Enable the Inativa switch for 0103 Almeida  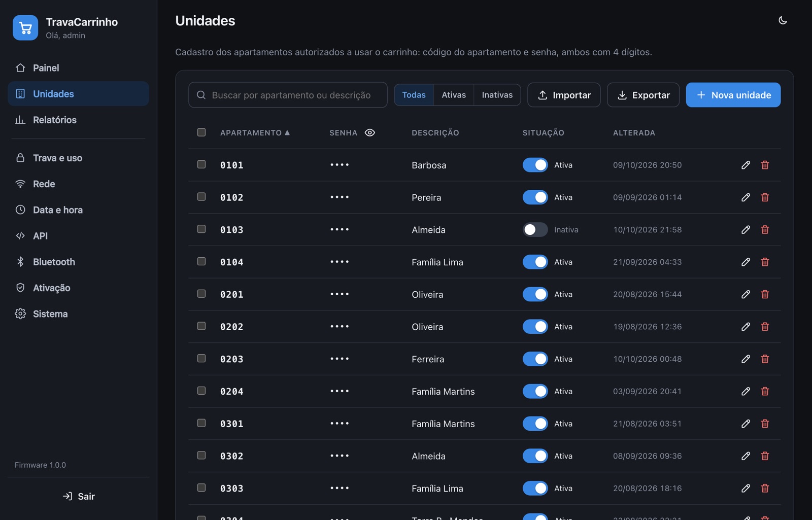pyautogui.click(x=535, y=230)
